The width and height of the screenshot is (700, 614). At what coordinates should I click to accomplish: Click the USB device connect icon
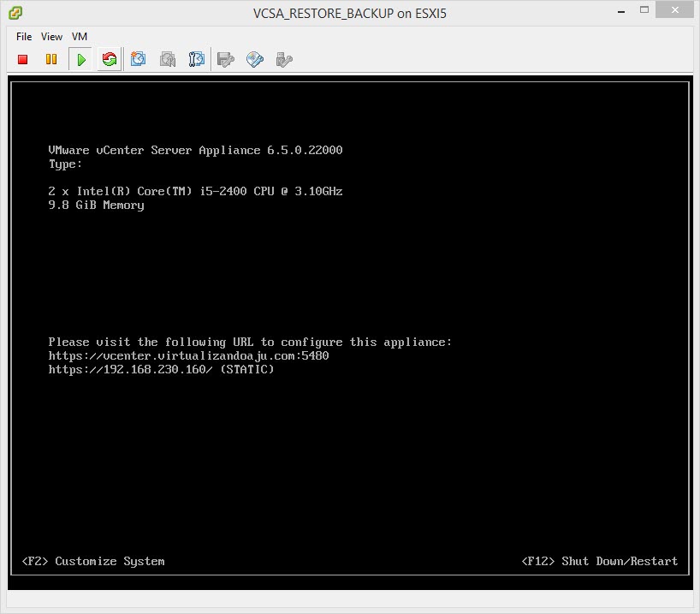[284, 59]
